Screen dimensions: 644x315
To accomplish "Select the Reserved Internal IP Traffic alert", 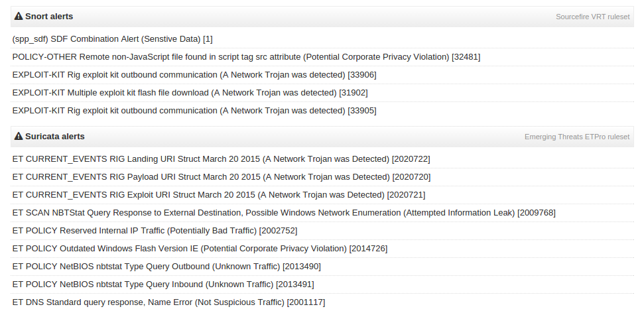I will coord(322,230).
